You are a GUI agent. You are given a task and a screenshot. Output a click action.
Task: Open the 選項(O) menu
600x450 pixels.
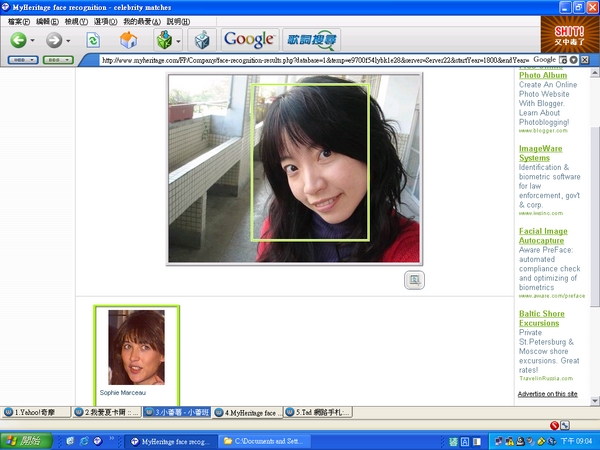(x=106, y=21)
